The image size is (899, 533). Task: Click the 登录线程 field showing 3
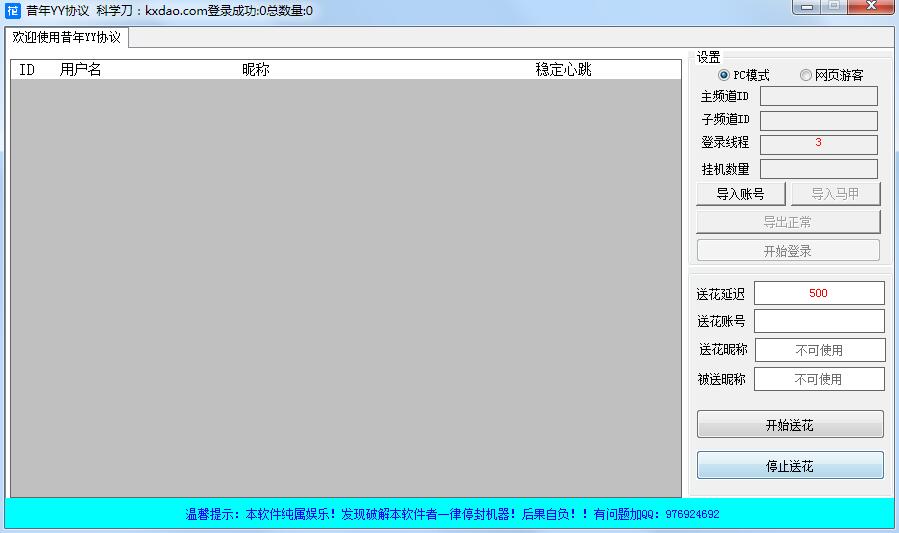point(819,144)
